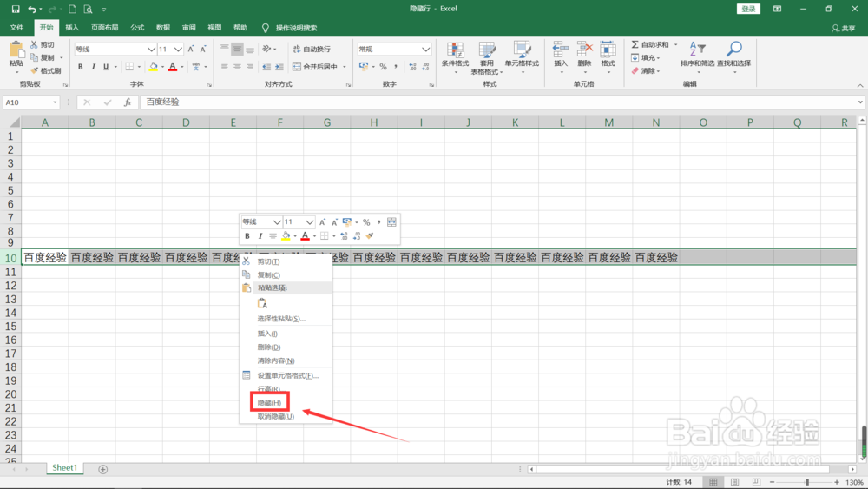Open ribbon Format (格式) cells menu
Viewport: 868px width, 489px height.
click(x=608, y=57)
